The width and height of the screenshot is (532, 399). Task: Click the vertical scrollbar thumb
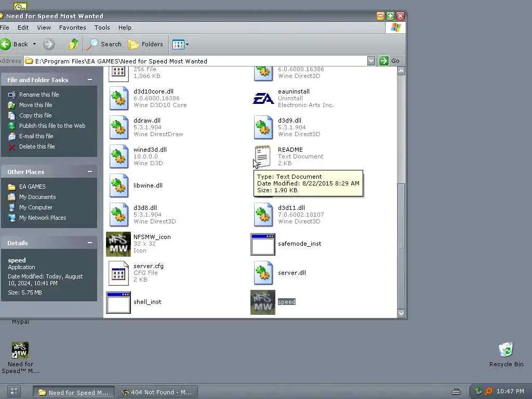tap(401, 246)
